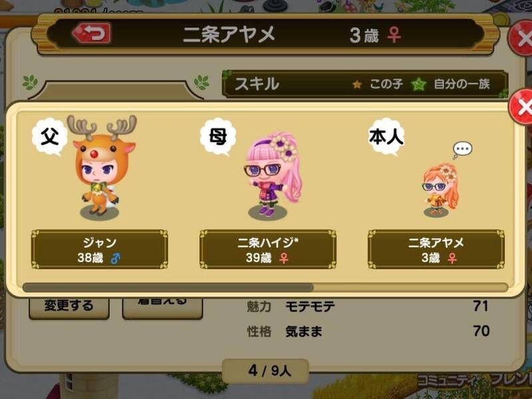Tap the green star 自分の一族 legend
The height and width of the screenshot is (399, 532).
click(451, 84)
